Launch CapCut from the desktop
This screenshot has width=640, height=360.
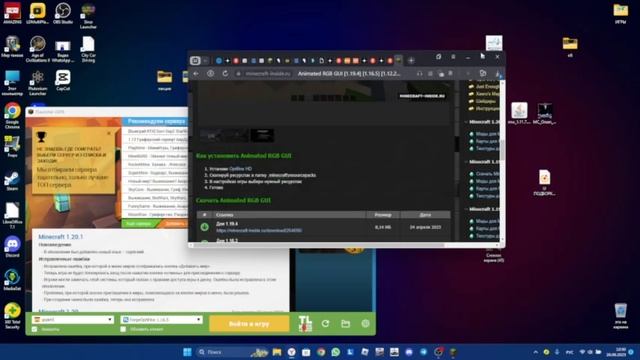(x=63, y=80)
